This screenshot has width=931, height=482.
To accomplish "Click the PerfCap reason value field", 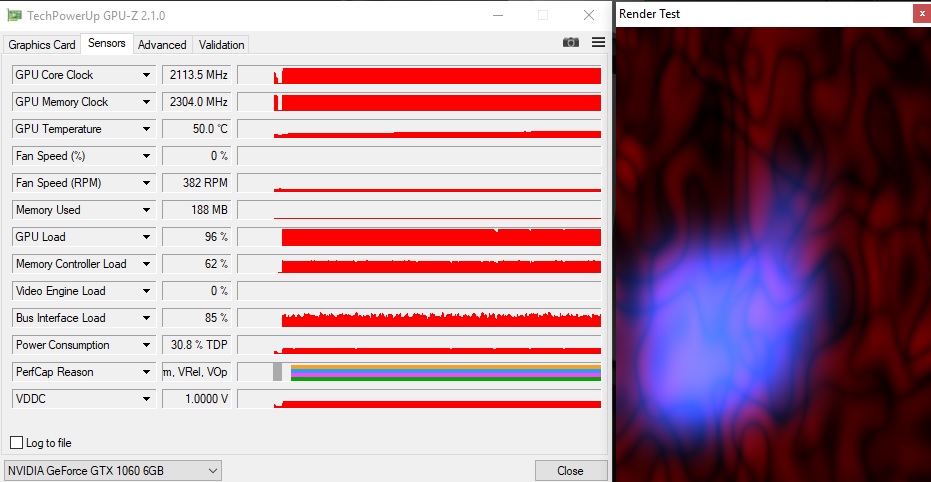I will [197, 372].
